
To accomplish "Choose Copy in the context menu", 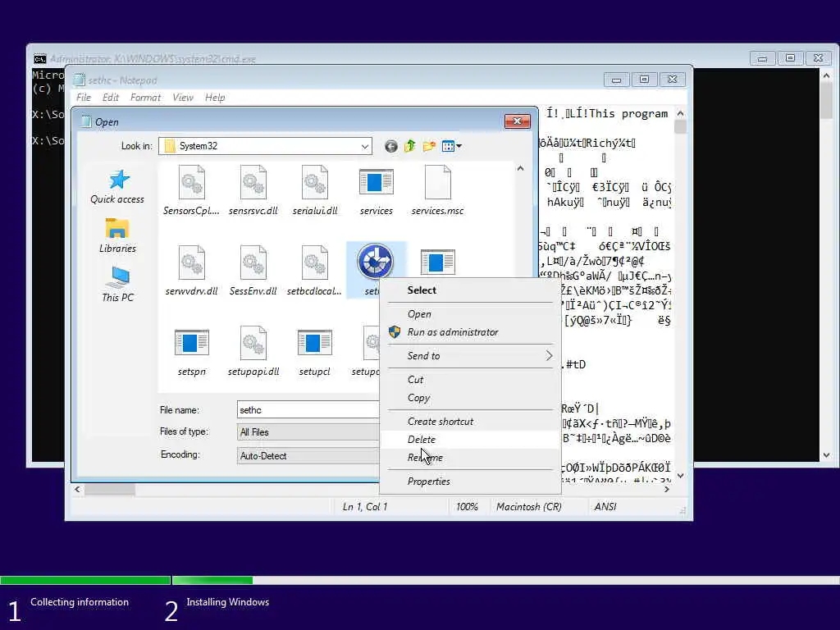I will [x=470, y=398].
